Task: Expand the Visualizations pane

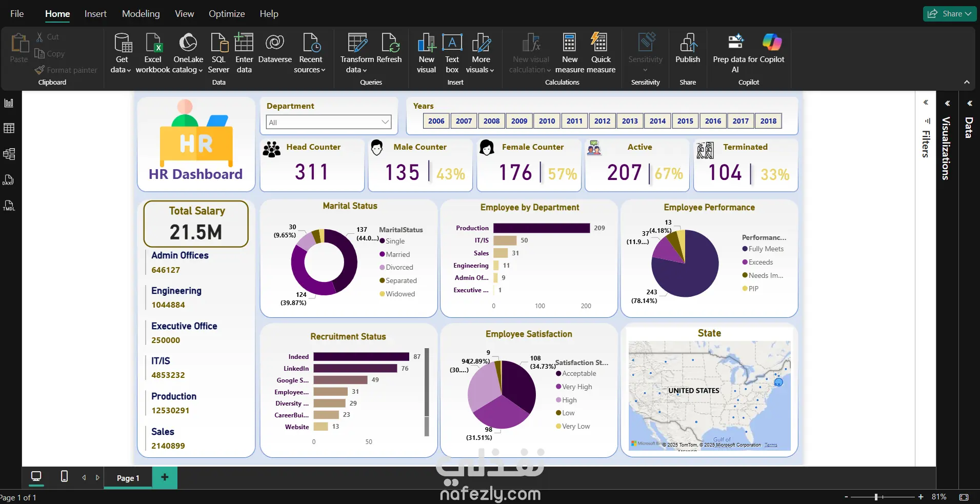Action: (947, 103)
